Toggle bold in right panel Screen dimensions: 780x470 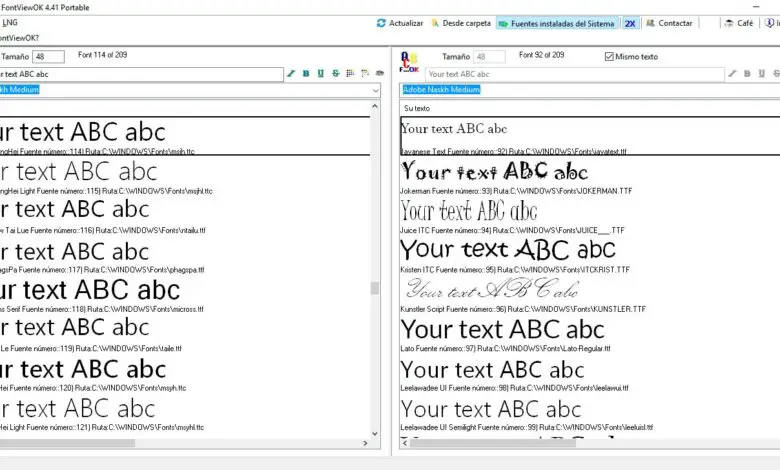coord(746,73)
